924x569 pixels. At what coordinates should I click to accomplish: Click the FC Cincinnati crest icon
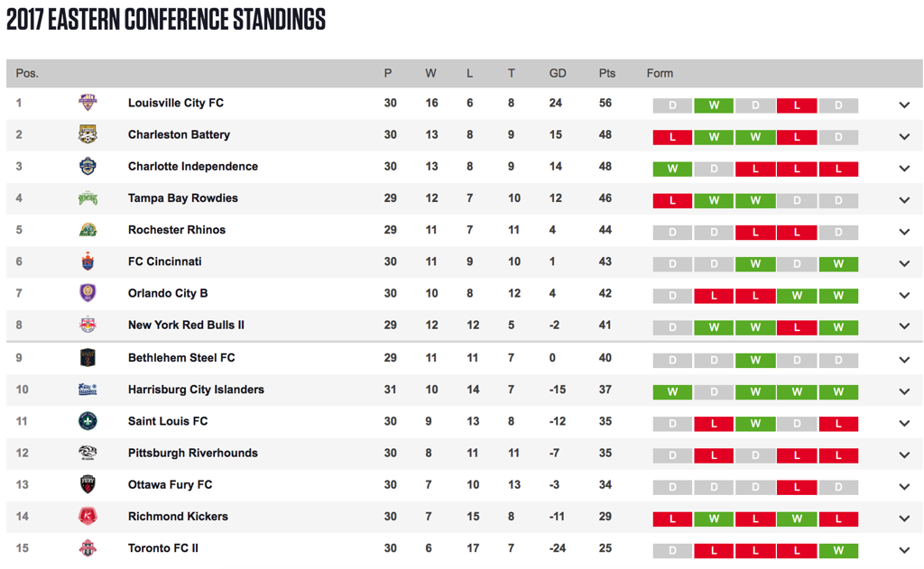coord(88,261)
